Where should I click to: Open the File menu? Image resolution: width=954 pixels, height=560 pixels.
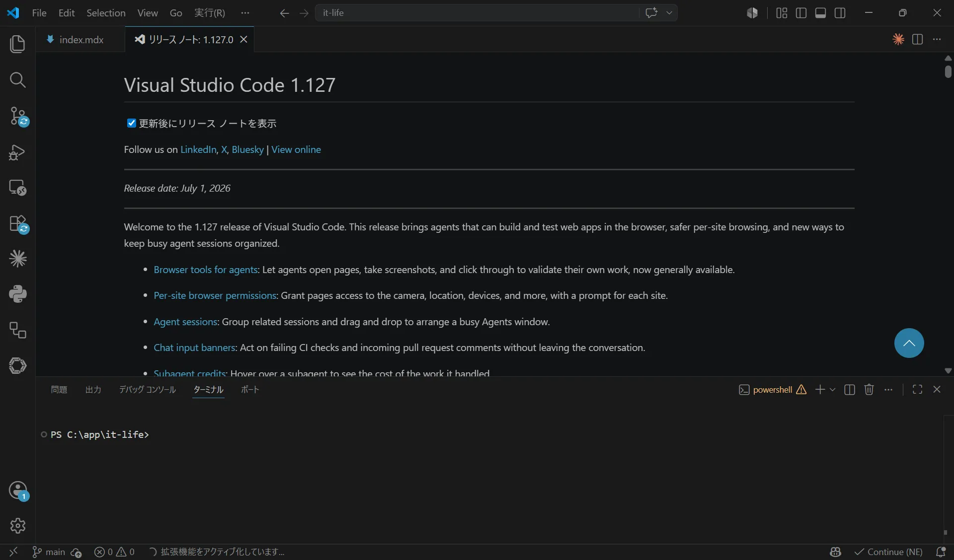tap(39, 13)
